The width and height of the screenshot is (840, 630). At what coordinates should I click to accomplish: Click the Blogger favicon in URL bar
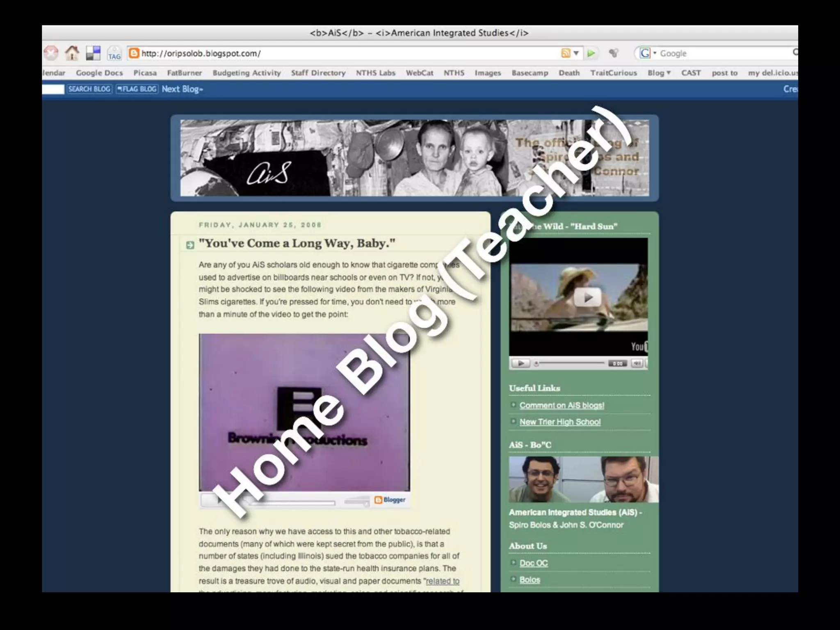134,53
